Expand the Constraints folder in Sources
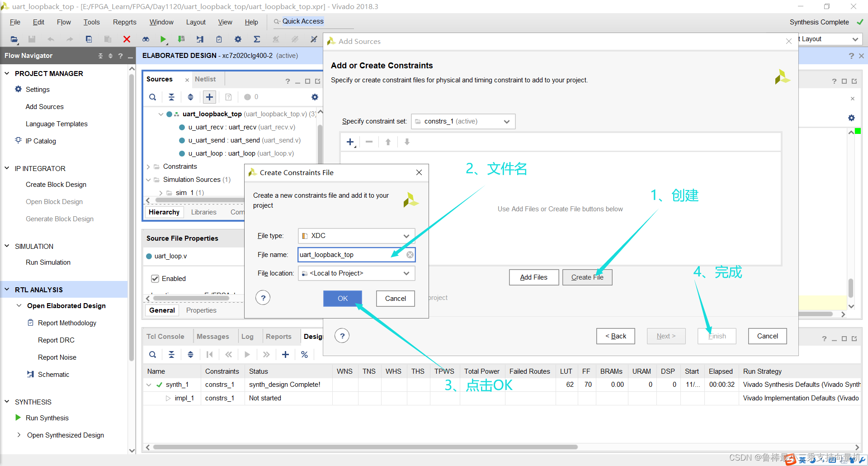The height and width of the screenshot is (466, 868). pyautogui.click(x=148, y=166)
